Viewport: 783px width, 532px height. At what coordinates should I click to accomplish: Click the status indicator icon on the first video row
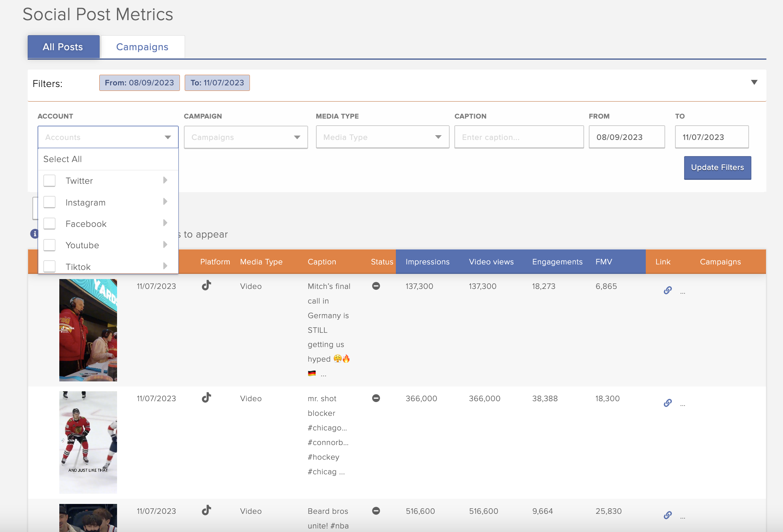pyautogui.click(x=376, y=286)
